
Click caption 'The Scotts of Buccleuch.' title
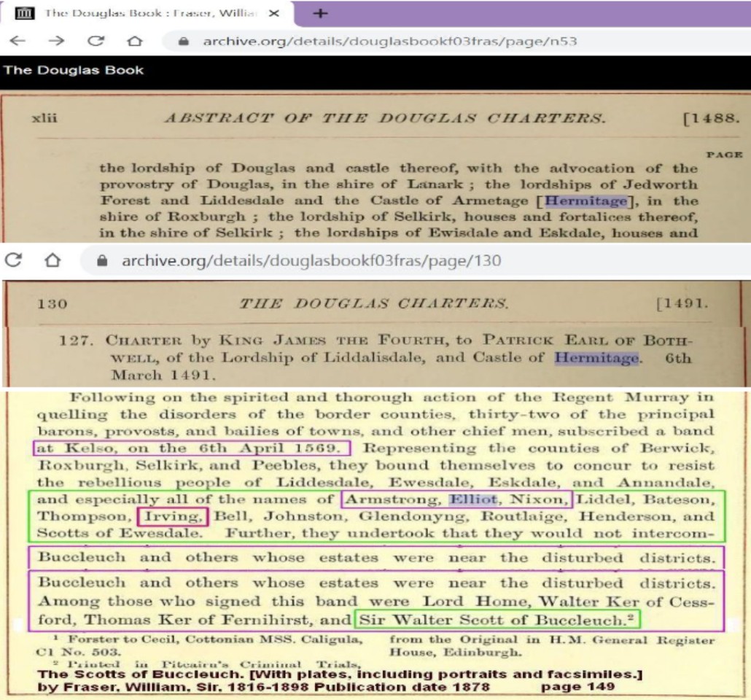(x=141, y=674)
